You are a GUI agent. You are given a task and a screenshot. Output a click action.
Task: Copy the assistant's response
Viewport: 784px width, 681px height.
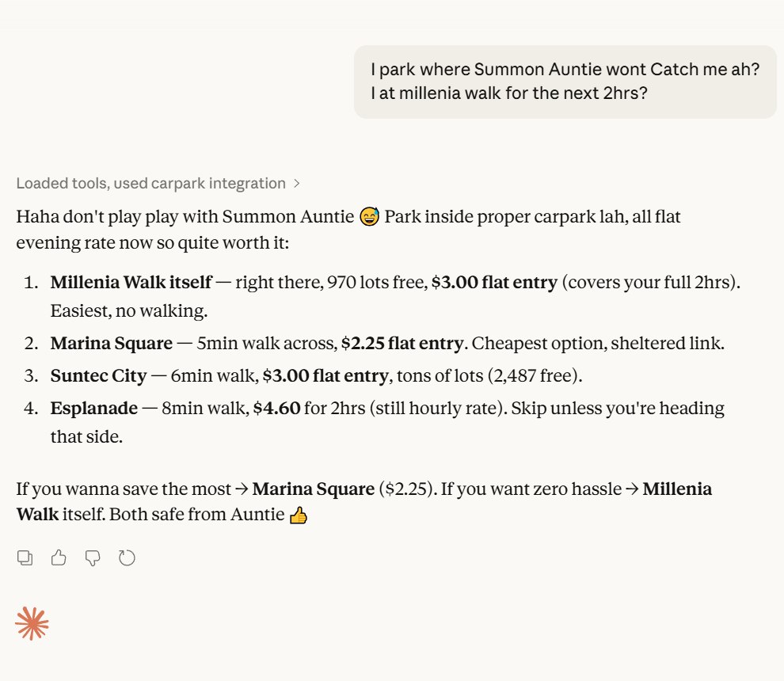tap(25, 558)
